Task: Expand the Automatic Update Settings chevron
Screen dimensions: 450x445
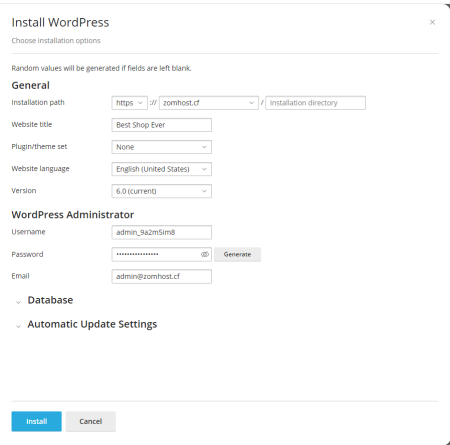Action: (x=19, y=326)
